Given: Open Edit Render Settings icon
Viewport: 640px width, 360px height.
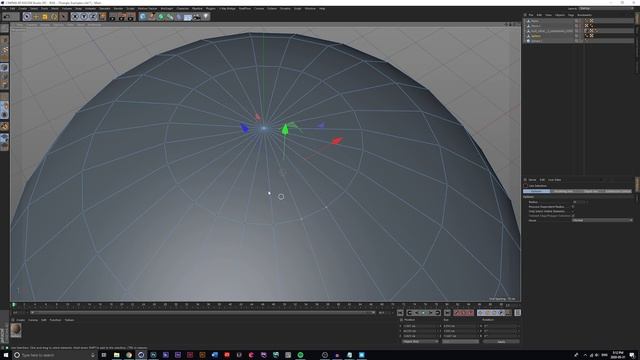Looking at the screenshot, I should pyautogui.click(x=131, y=17).
